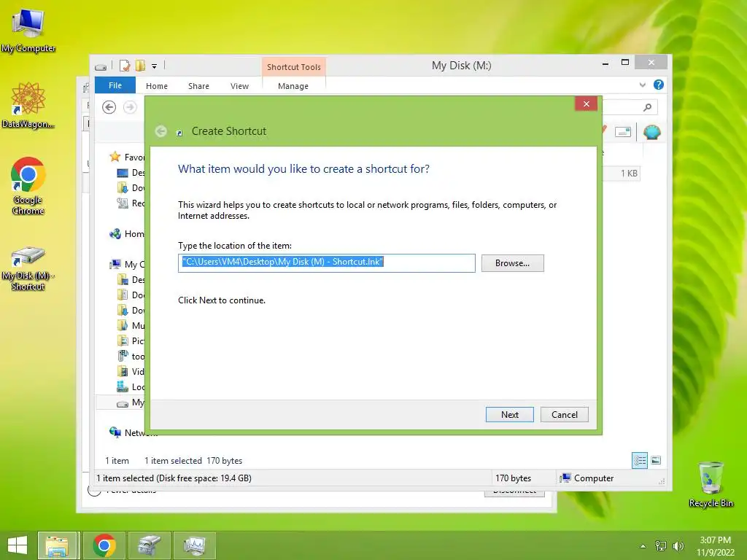Click Computer in the status bar

(587, 478)
